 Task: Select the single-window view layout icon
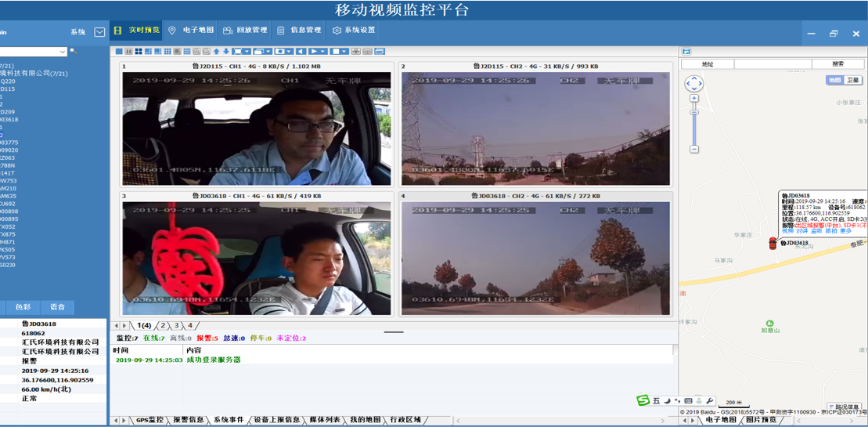(x=119, y=52)
